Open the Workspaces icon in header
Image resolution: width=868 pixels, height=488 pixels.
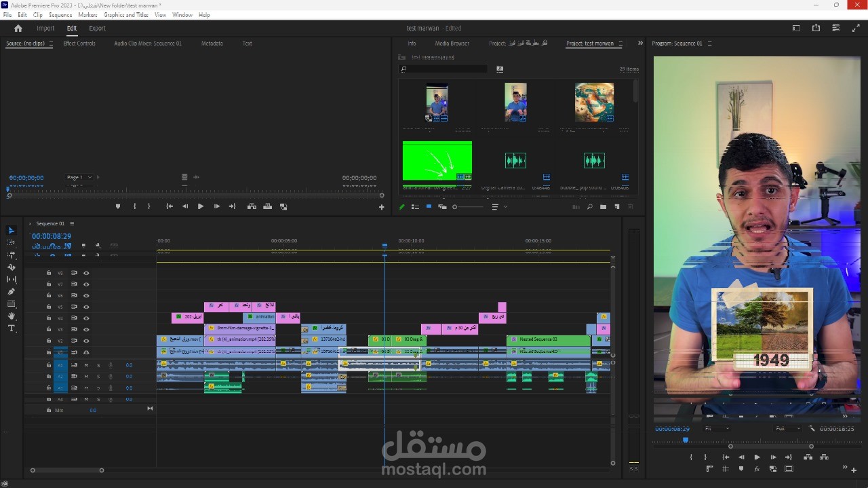point(796,29)
